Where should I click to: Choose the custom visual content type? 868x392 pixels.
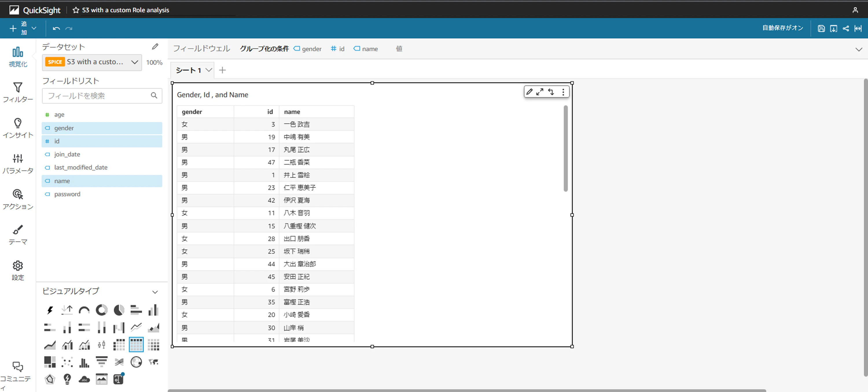(x=102, y=379)
